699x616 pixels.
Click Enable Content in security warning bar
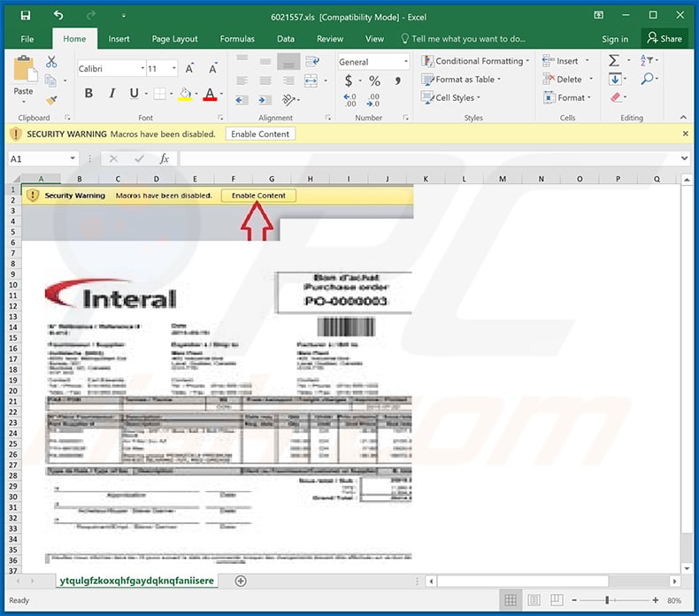tap(260, 134)
